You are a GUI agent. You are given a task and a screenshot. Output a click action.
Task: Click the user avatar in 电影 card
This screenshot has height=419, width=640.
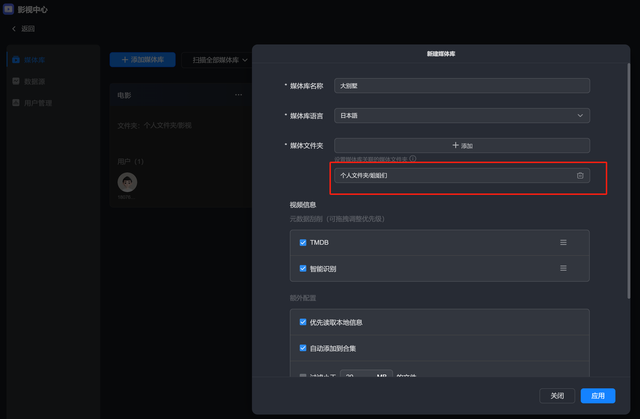point(127,182)
